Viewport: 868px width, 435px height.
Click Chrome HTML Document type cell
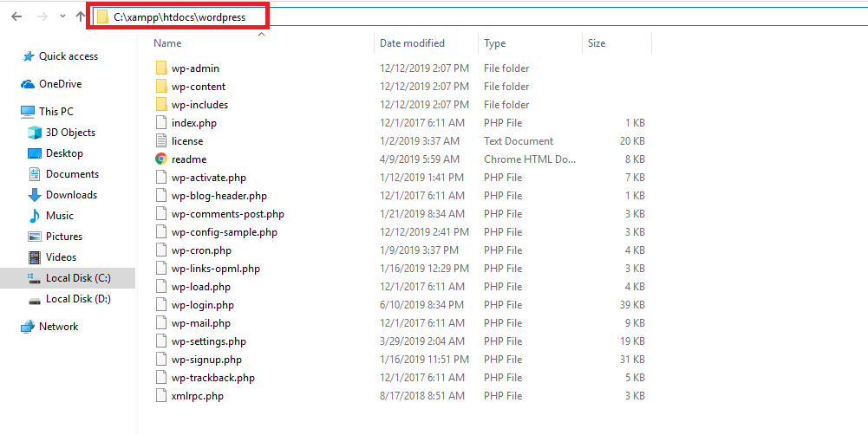pos(530,159)
